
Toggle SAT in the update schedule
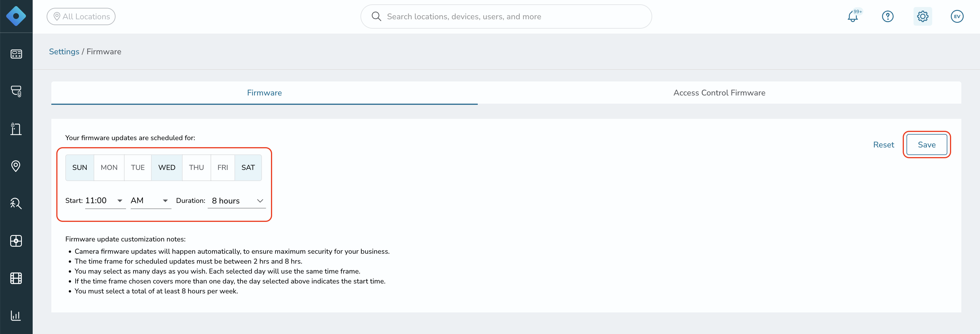[x=248, y=168]
